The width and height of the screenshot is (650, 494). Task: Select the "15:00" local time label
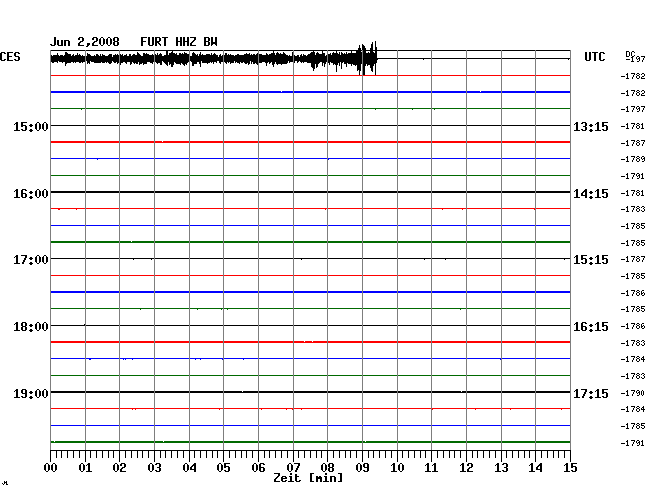pyautogui.click(x=31, y=126)
